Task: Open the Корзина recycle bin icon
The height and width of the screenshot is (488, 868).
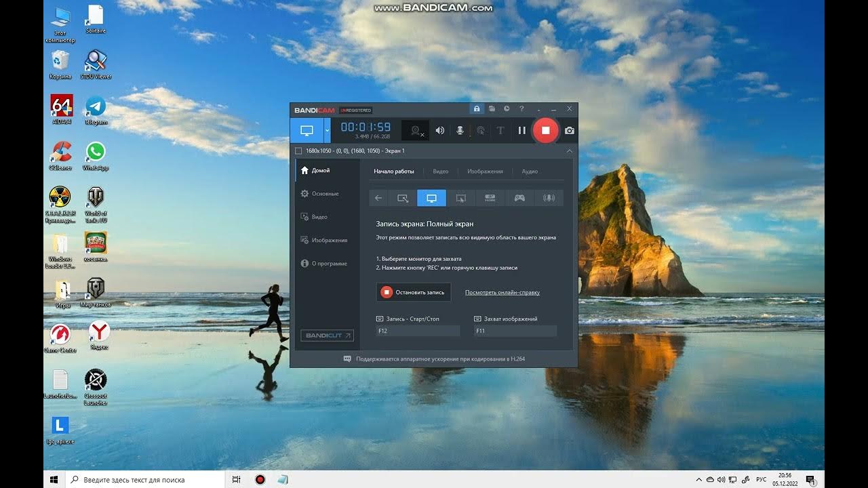Action: point(60,65)
